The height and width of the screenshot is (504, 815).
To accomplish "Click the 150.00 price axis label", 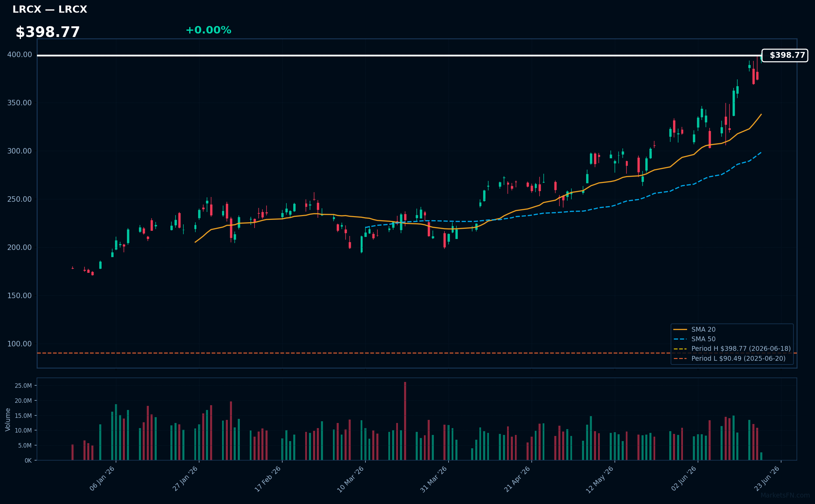I will pos(20,296).
